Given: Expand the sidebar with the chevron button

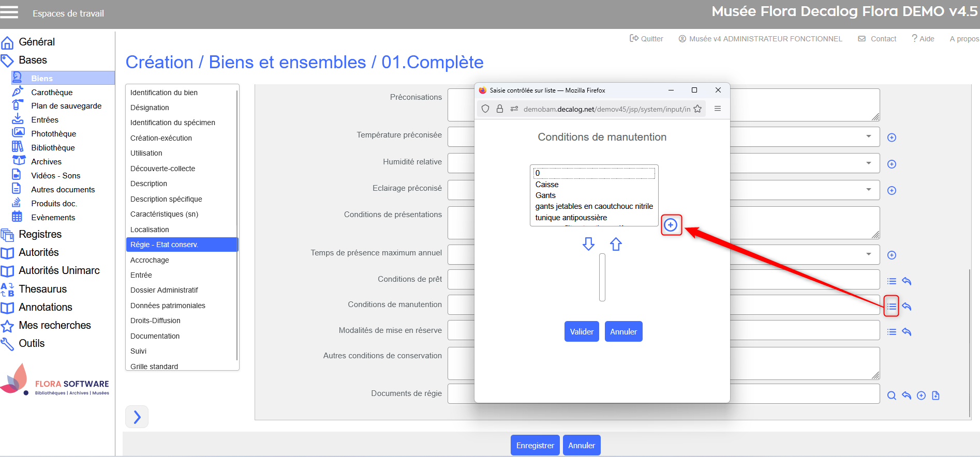Looking at the screenshot, I should 137,417.
